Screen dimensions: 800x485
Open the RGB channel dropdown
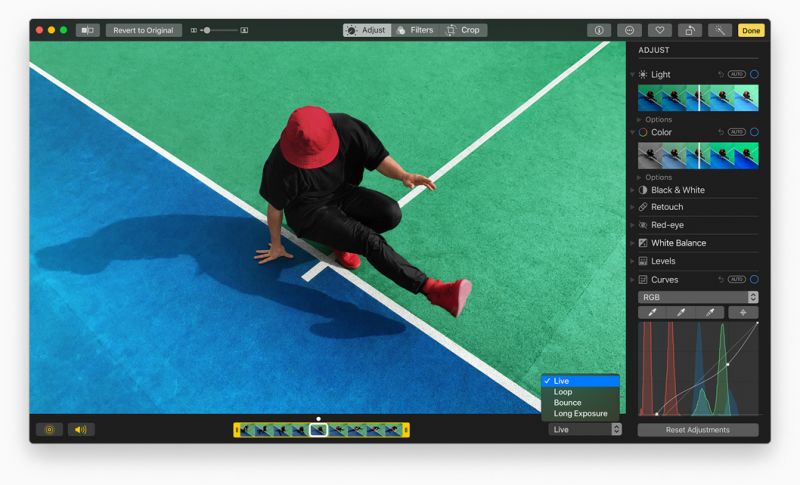click(698, 297)
